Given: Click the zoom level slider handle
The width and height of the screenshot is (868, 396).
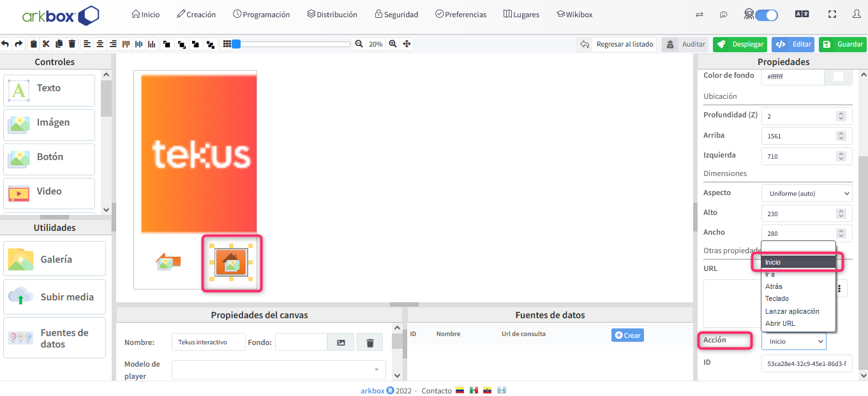Looking at the screenshot, I should click(x=236, y=44).
